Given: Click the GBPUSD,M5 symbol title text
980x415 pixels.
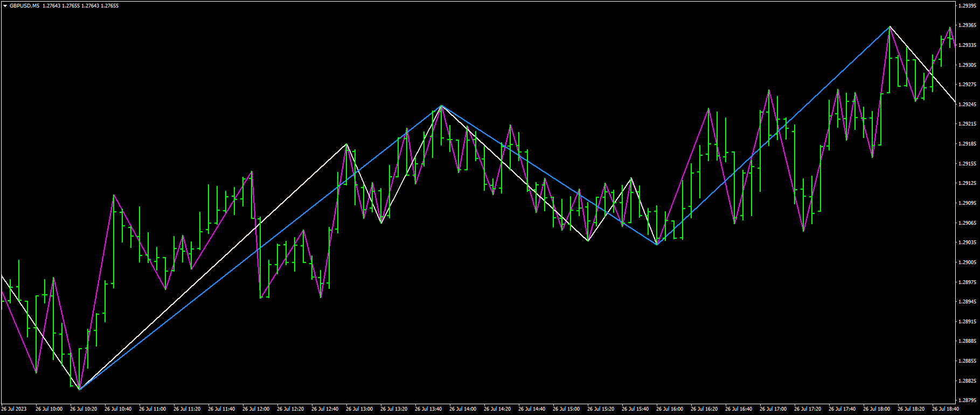Looking at the screenshot, I should pyautogui.click(x=24, y=6).
